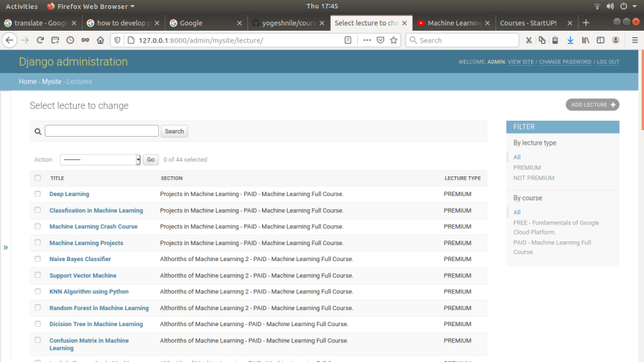This screenshot has width=644, height=362.
Task: Toggle reader view icon in address bar
Action: 348,40
